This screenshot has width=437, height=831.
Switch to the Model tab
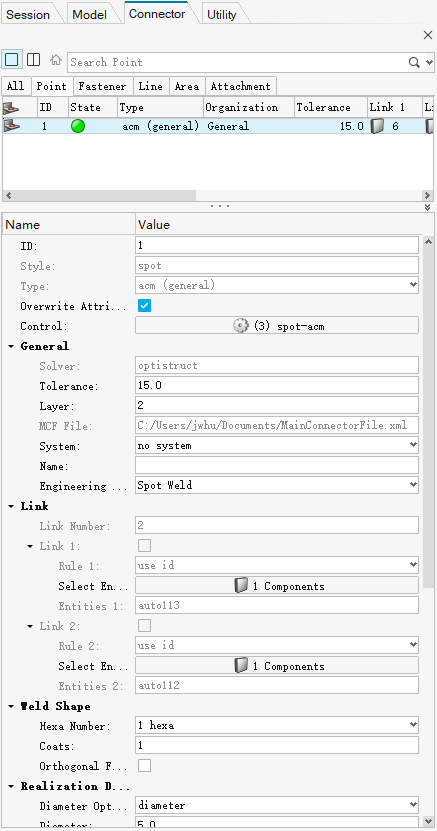click(90, 15)
